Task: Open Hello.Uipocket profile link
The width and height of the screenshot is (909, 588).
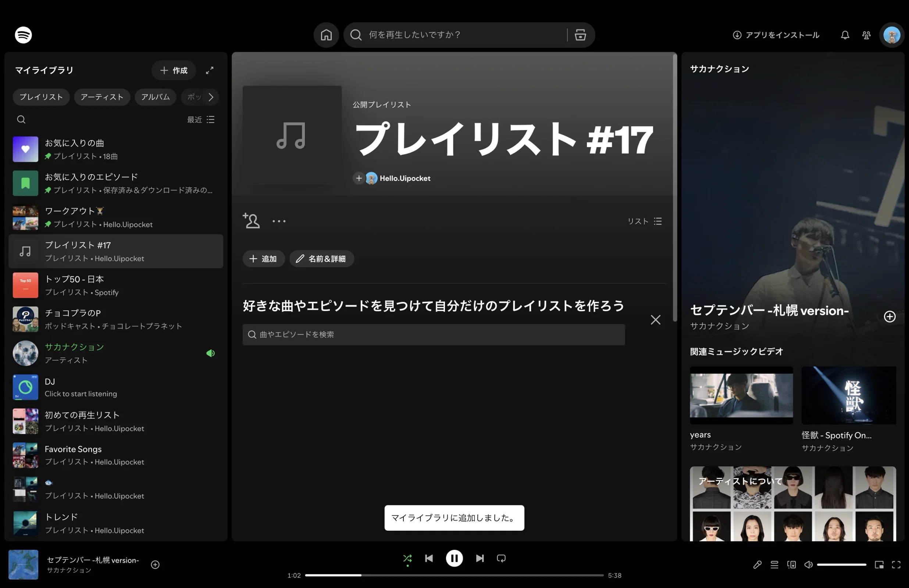Action: click(405, 178)
